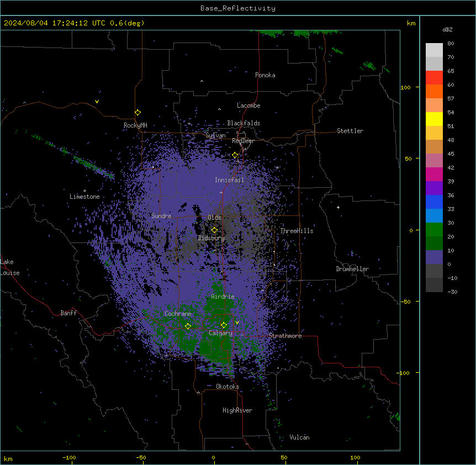
Task: Click the yellow station marker below Cochrane
Action: [188, 326]
